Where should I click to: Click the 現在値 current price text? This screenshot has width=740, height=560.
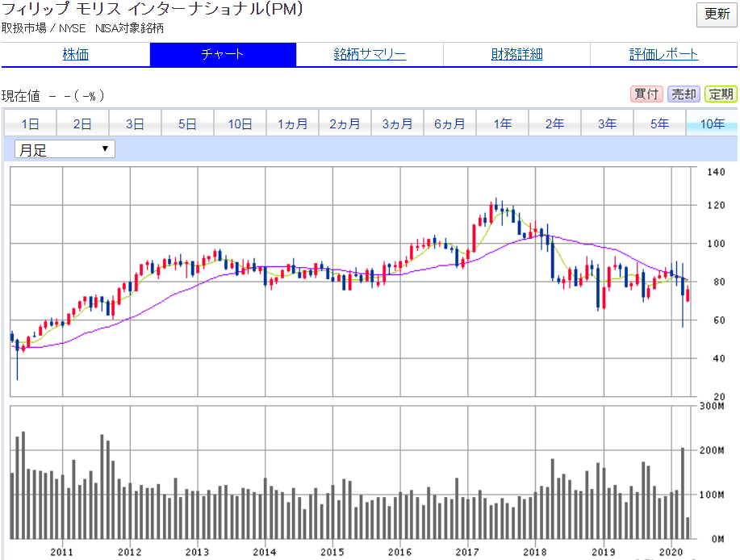point(21,96)
